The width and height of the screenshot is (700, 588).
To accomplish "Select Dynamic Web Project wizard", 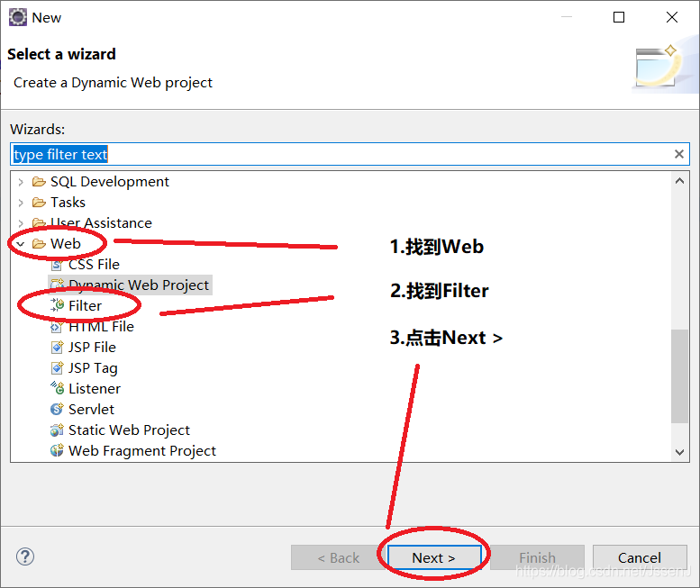I will [139, 285].
